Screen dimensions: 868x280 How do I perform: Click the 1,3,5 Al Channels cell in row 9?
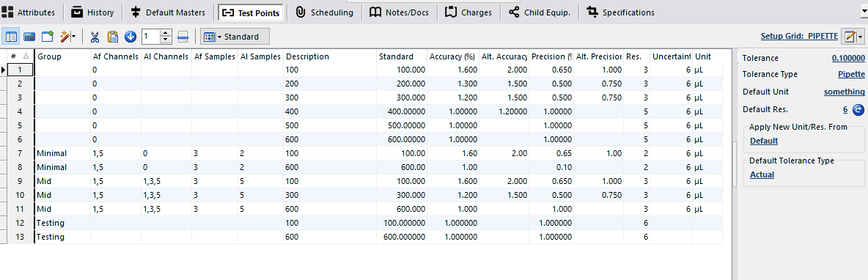tap(166, 181)
